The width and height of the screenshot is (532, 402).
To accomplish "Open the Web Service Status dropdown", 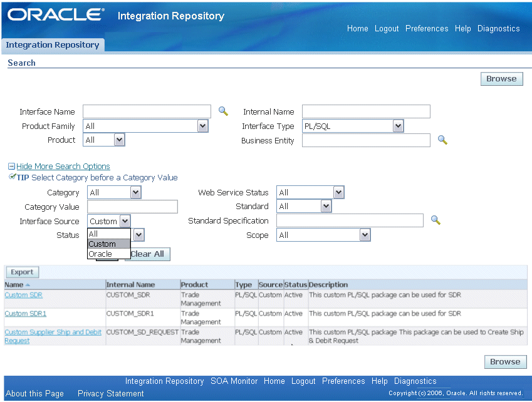I will 310,192.
